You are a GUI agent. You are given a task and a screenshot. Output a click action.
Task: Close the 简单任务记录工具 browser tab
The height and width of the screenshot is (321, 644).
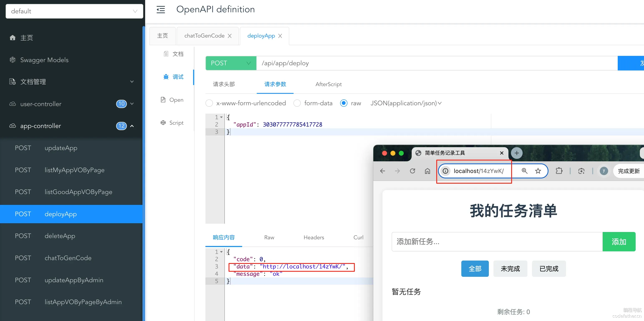point(502,153)
